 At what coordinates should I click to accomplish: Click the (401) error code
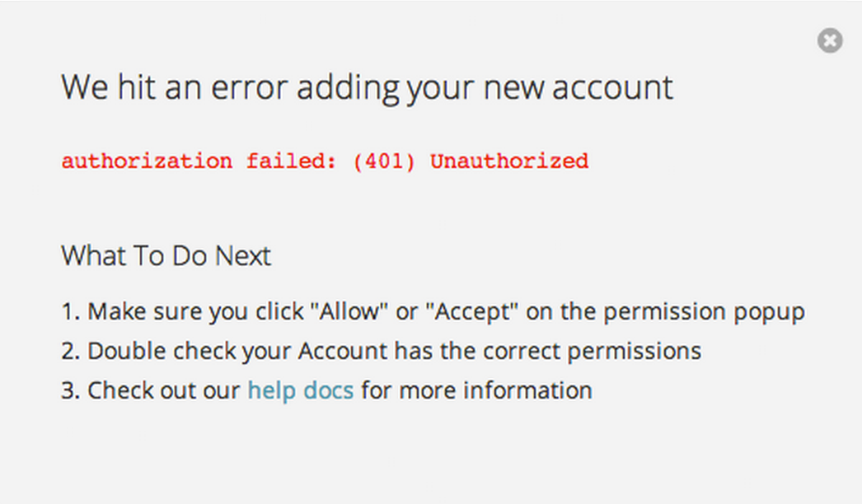tap(384, 161)
